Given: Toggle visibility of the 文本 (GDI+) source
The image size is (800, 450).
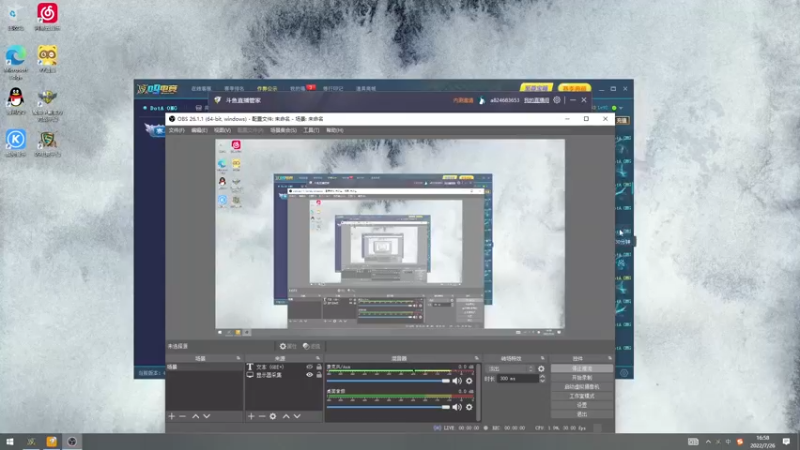Looking at the screenshot, I should pyautogui.click(x=309, y=367).
